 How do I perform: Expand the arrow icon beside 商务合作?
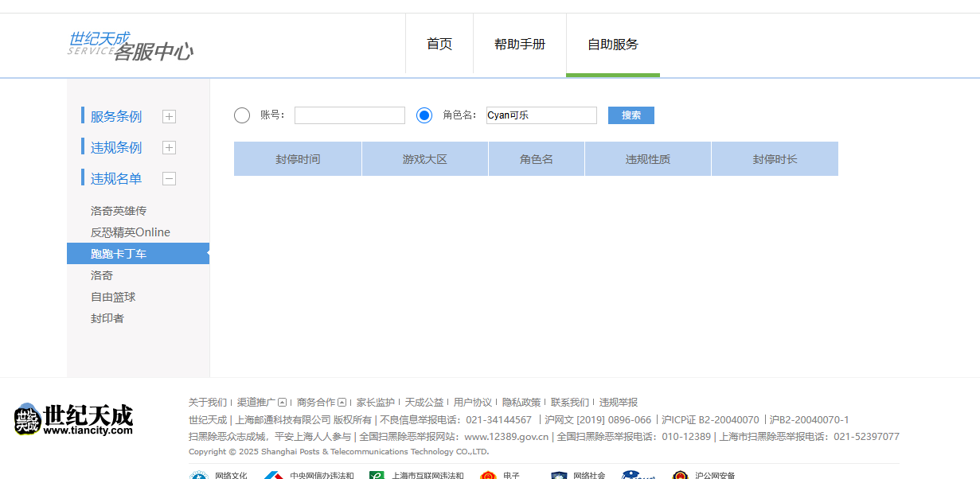pos(342,403)
